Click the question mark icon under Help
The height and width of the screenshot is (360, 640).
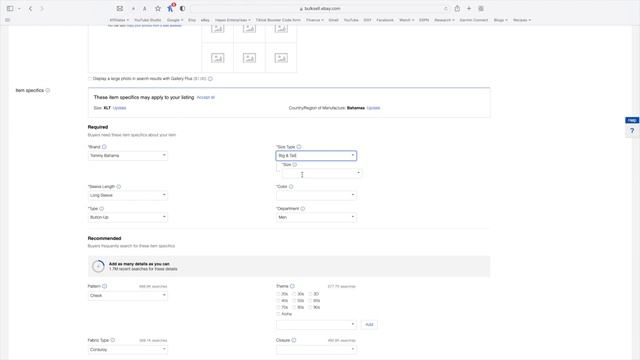point(632,131)
